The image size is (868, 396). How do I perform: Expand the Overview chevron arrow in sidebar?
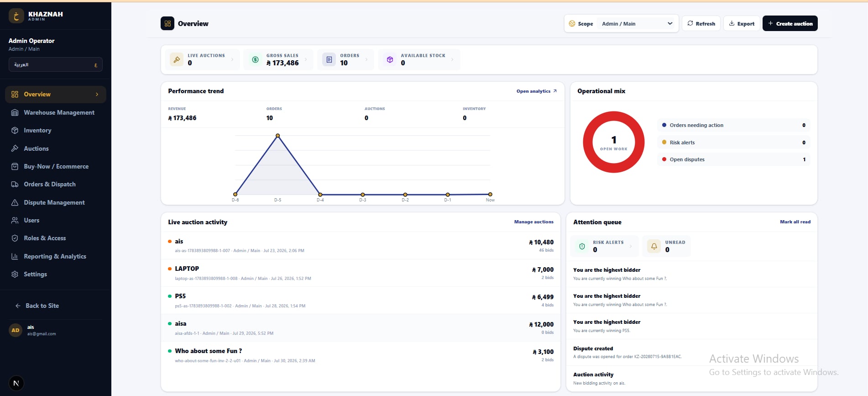[x=97, y=94]
